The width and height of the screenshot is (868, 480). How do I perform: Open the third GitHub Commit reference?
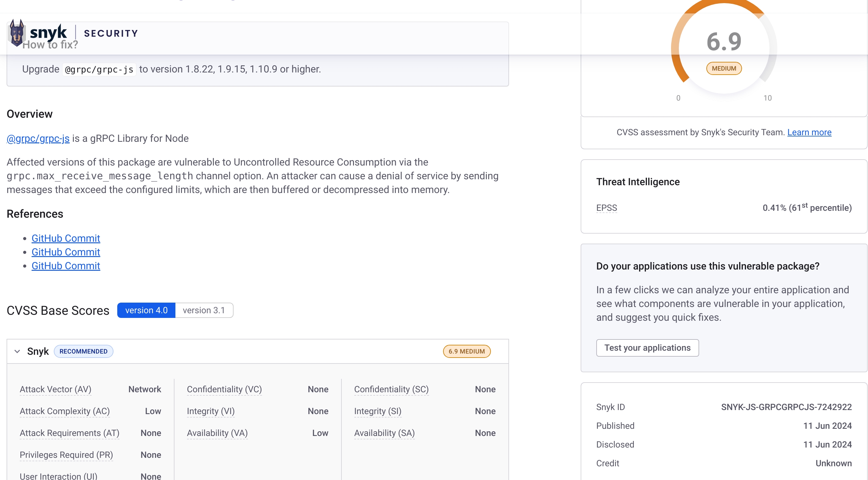[66, 265]
